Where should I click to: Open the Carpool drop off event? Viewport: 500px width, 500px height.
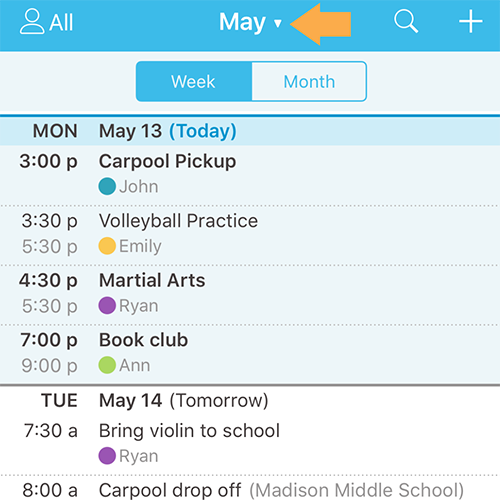point(250,489)
